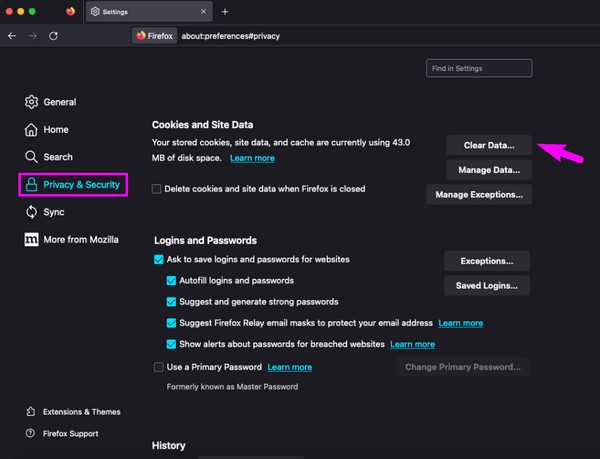Open the Saved Logins... button
Viewport: 600px width, 459px height.
487,285
